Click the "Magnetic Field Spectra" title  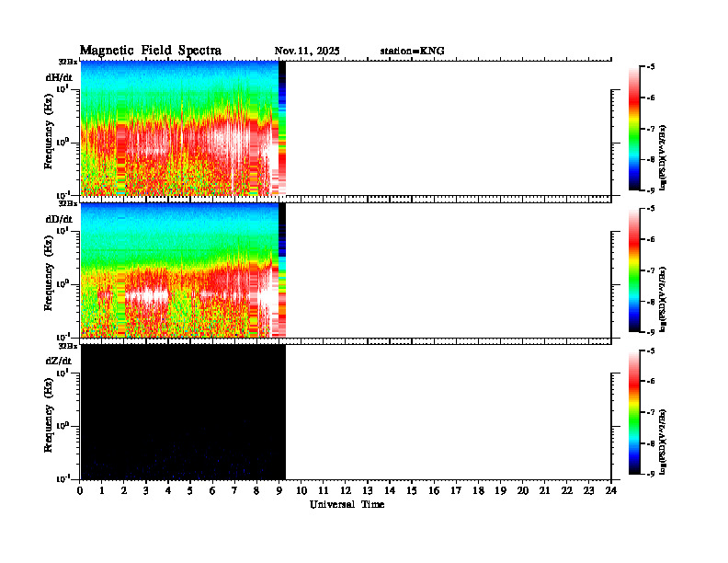click(x=151, y=51)
